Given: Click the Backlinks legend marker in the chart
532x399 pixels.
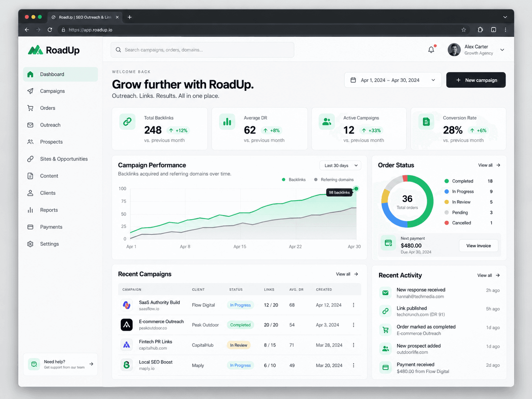Looking at the screenshot, I should coord(284,180).
